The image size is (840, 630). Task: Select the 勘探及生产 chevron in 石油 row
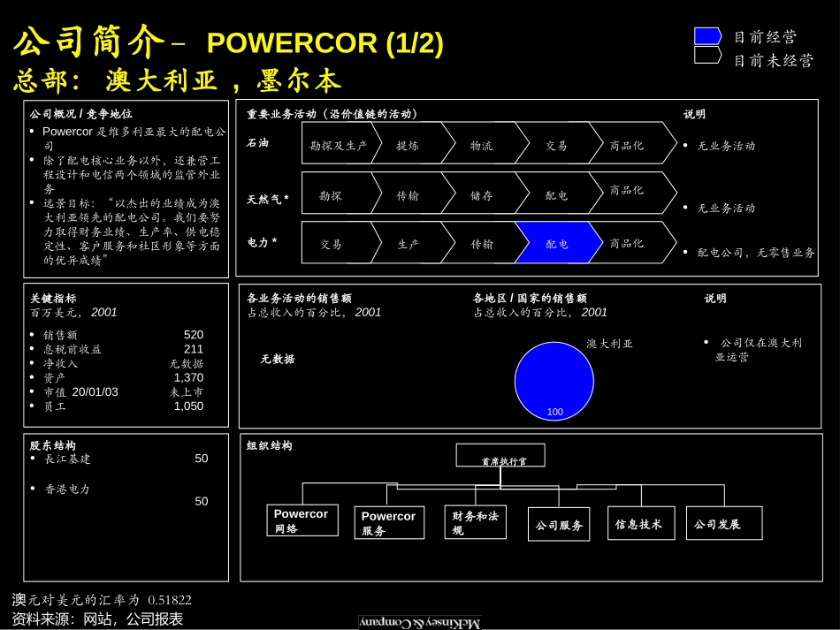pyautogui.click(x=341, y=143)
